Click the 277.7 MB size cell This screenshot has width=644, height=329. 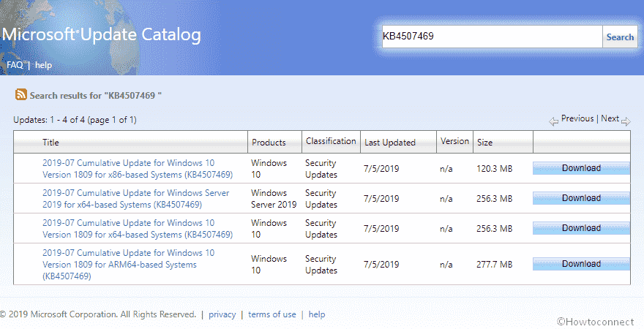[x=495, y=264]
